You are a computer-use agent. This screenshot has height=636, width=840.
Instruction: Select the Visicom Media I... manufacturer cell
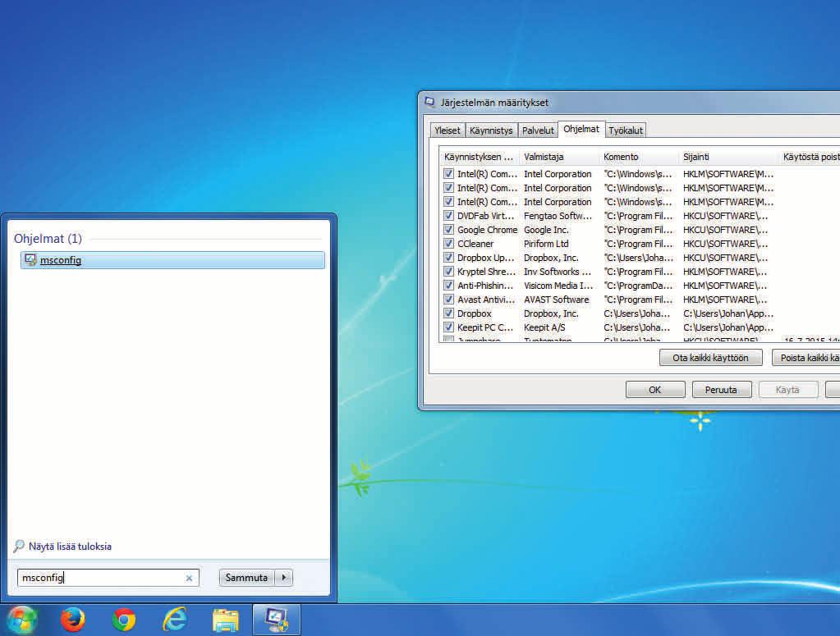pyautogui.click(x=558, y=286)
